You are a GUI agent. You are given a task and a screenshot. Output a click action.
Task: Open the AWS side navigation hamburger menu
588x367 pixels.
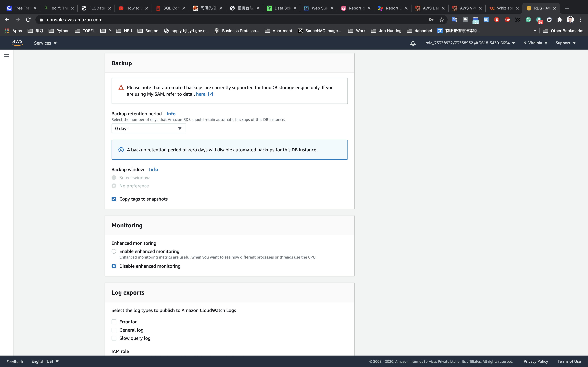(7, 56)
